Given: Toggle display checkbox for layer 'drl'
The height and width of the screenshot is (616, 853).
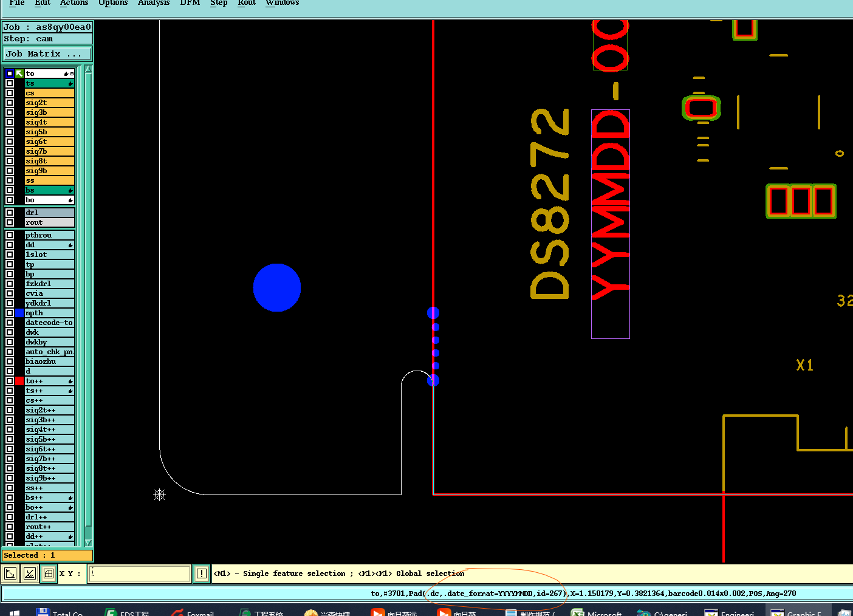Looking at the screenshot, I should [10, 213].
